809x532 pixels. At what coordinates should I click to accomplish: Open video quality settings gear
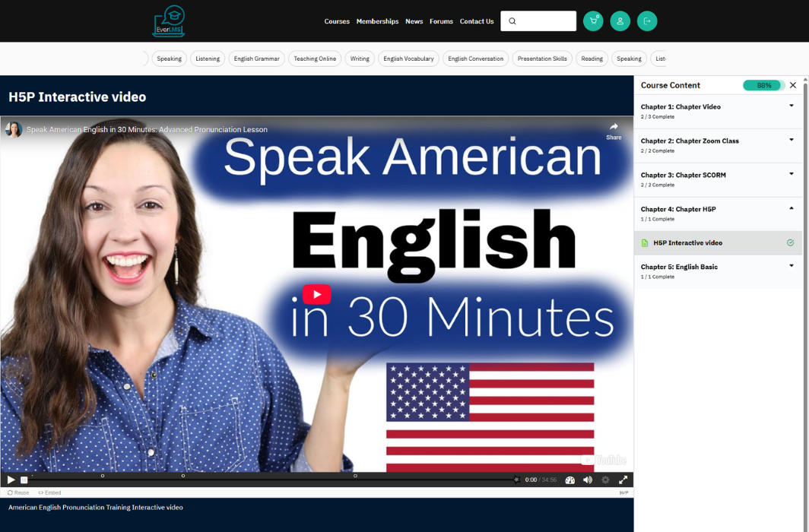click(605, 480)
